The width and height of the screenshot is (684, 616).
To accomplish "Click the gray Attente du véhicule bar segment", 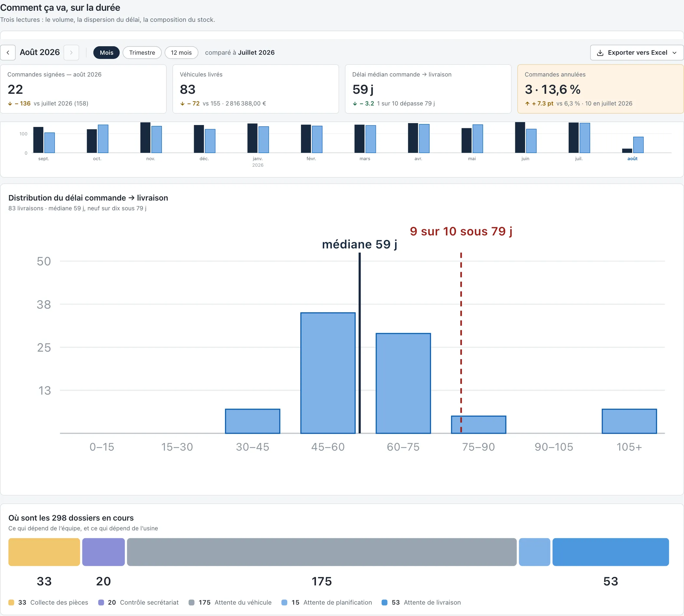I will click(322, 552).
